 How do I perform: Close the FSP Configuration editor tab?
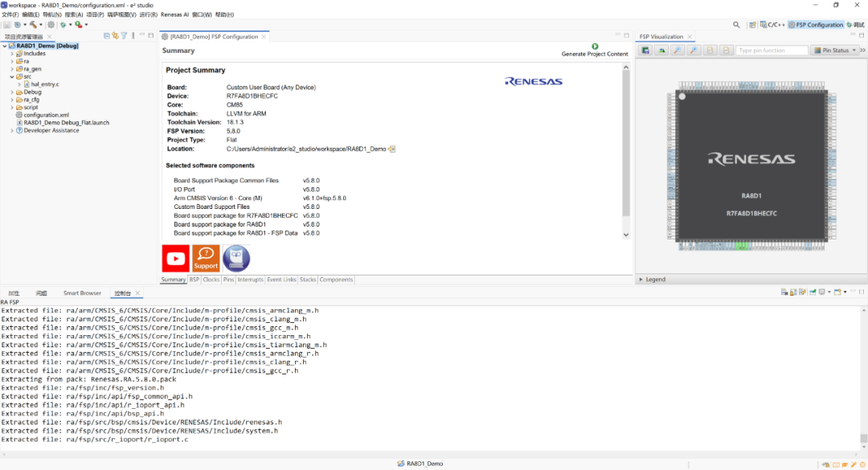coord(264,37)
